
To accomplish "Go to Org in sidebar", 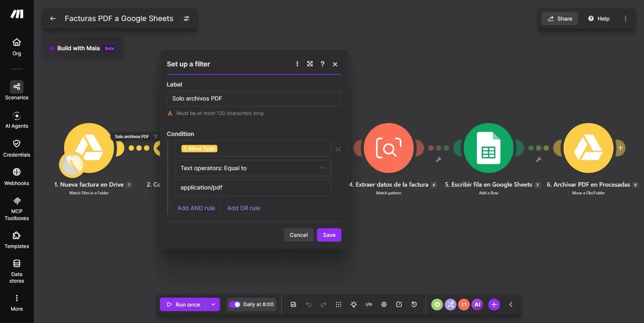I will click(17, 47).
